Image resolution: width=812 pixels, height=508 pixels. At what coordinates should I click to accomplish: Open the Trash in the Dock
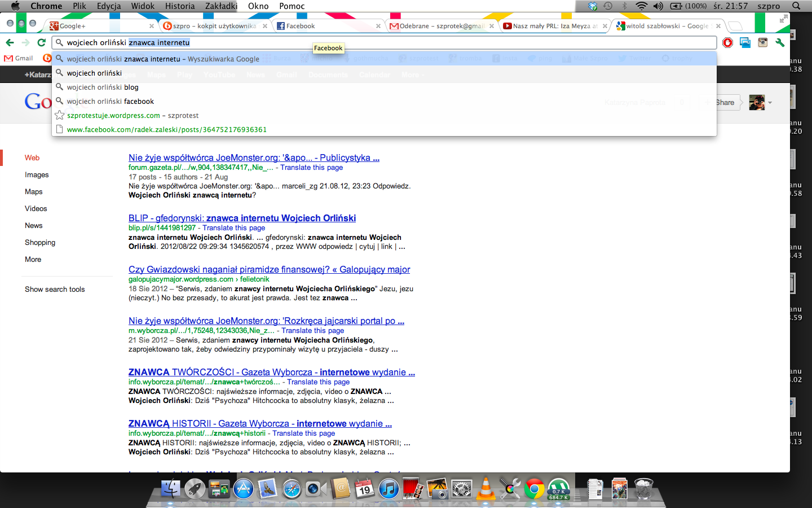click(643, 489)
